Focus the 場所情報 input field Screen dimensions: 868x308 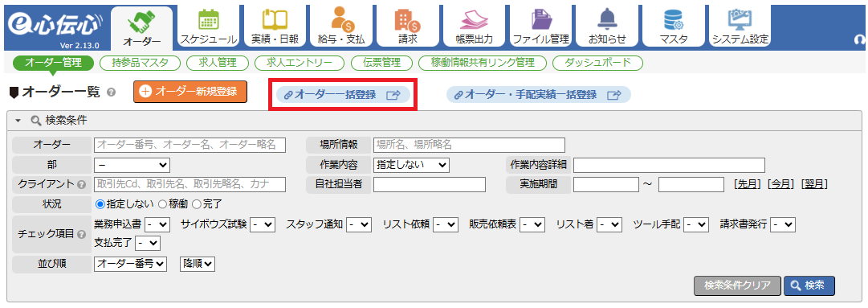470,145
